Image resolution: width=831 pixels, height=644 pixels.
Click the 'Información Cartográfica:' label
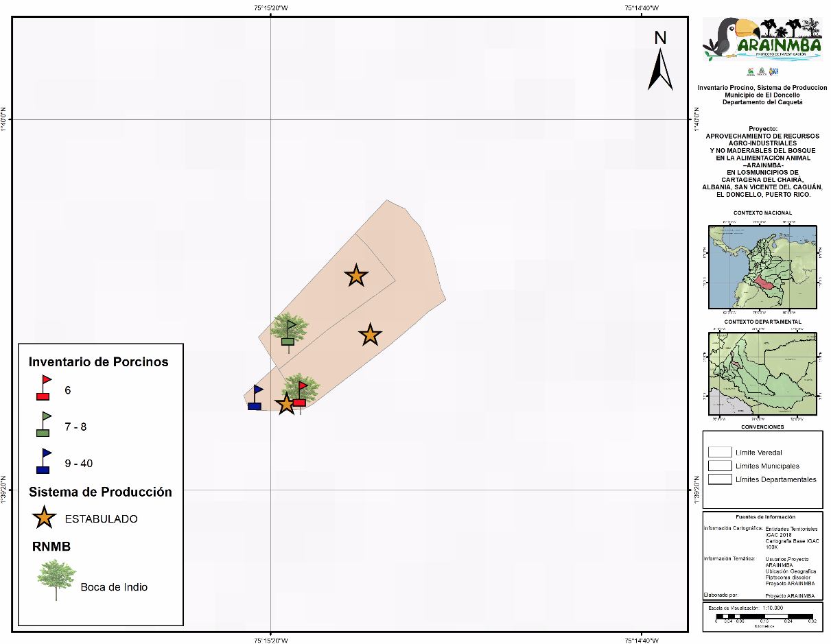pyautogui.click(x=732, y=529)
